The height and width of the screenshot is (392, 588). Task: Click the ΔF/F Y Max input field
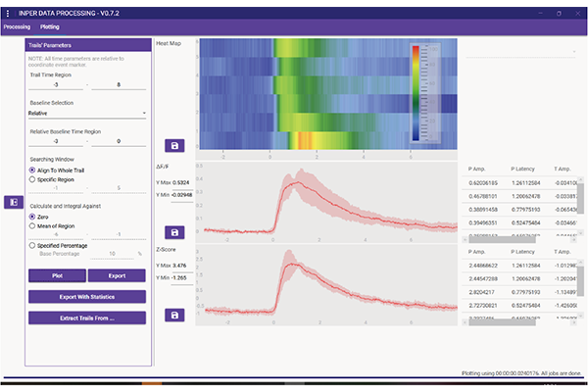point(180,182)
